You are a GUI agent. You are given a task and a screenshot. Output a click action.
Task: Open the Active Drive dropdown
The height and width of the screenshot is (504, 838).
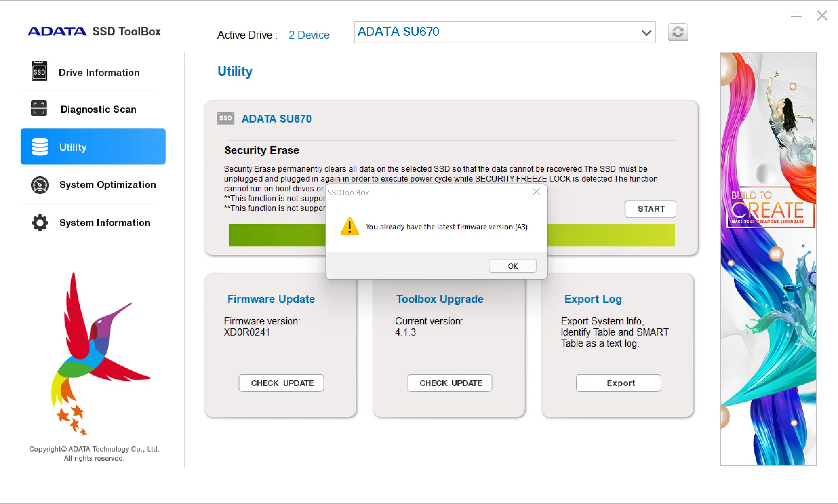505,32
